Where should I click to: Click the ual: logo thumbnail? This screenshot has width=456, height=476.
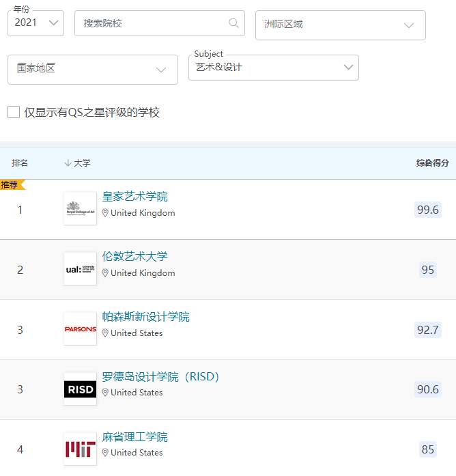point(81,268)
